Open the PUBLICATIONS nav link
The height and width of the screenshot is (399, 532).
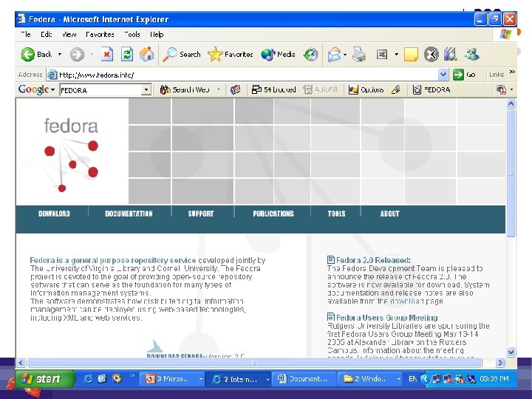(x=273, y=214)
